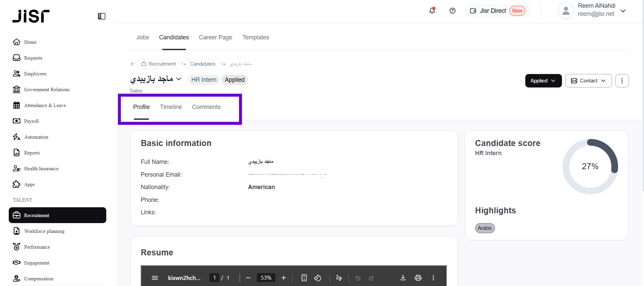
Task: Open the Career Page tab
Action: (x=216, y=37)
